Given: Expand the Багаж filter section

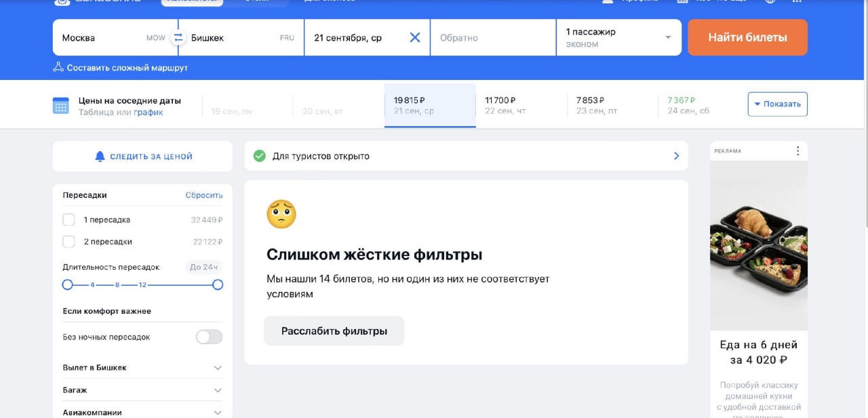Looking at the screenshot, I should (142, 390).
